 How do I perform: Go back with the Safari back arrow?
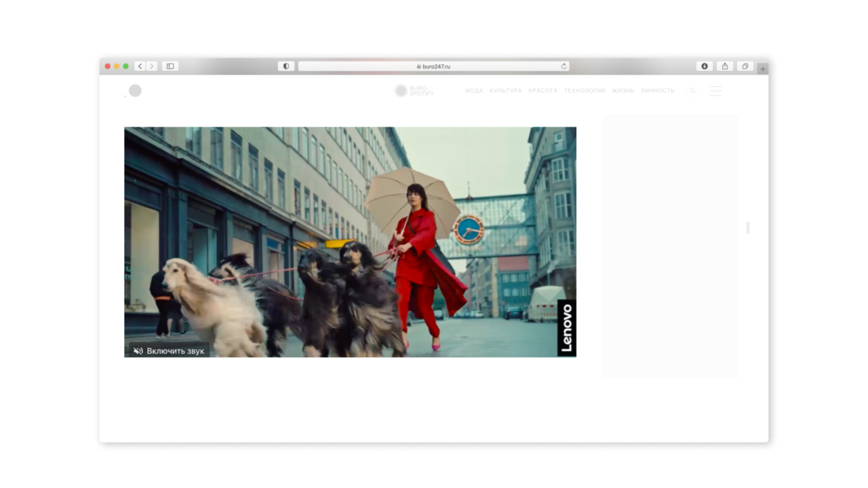[x=140, y=66]
